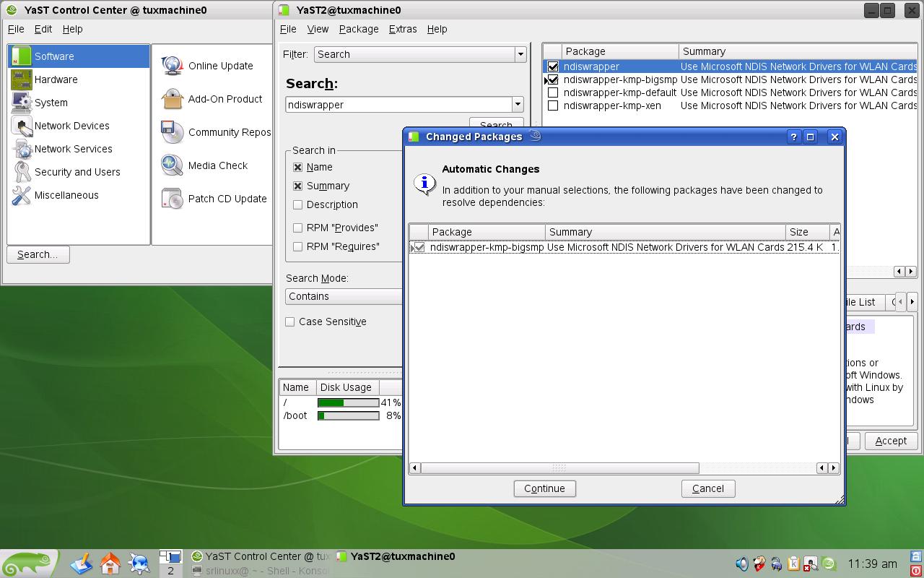Click the red logout button in the panel
This screenshot has height=578, width=924.
(x=917, y=571)
